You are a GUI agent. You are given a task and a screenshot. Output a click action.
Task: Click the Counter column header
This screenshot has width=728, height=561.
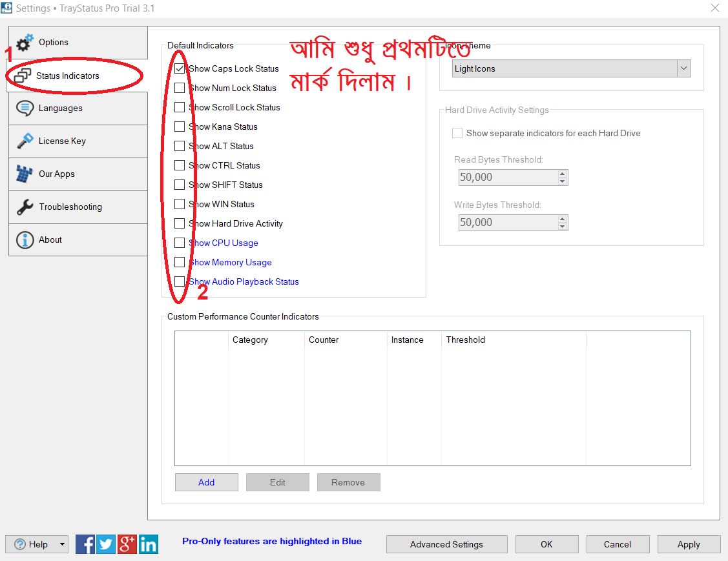pyautogui.click(x=346, y=340)
